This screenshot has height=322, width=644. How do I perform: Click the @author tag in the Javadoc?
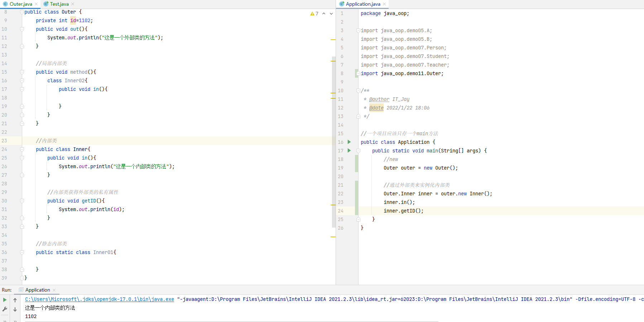(379, 99)
